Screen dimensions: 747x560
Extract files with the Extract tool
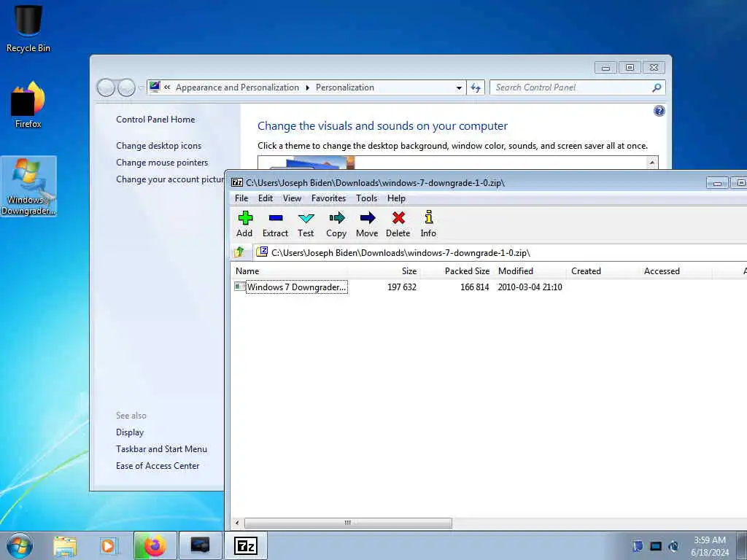pos(275,224)
